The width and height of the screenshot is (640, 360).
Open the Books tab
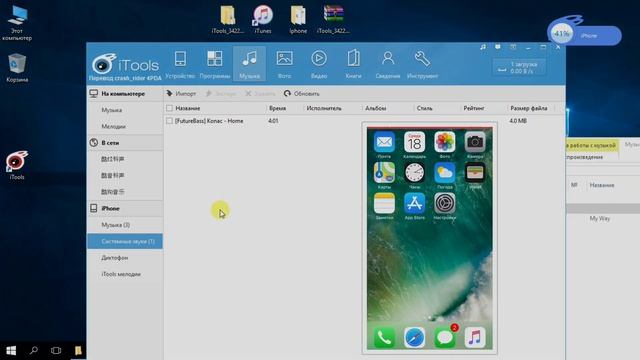click(353, 64)
